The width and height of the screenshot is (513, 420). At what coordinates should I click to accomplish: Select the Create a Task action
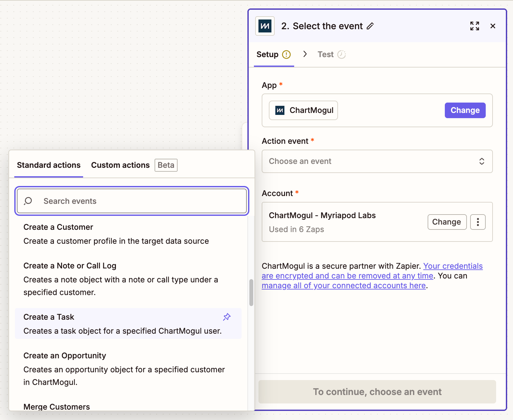point(128,324)
